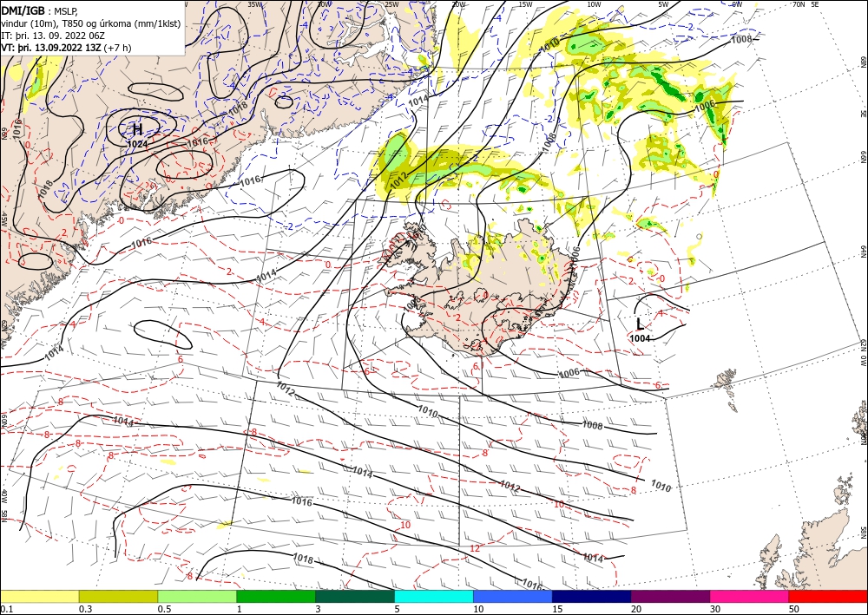Click the H high-pressure symbol over Greenland

(138, 129)
